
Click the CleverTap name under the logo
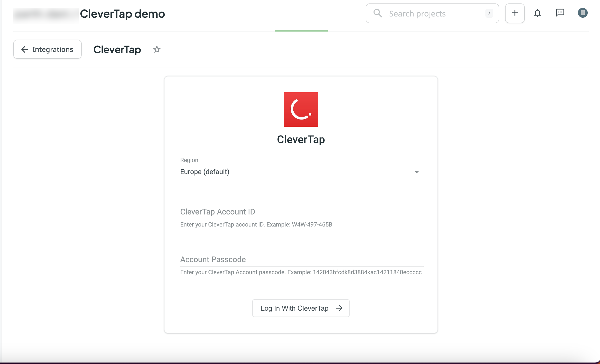click(x=301, y=139)
